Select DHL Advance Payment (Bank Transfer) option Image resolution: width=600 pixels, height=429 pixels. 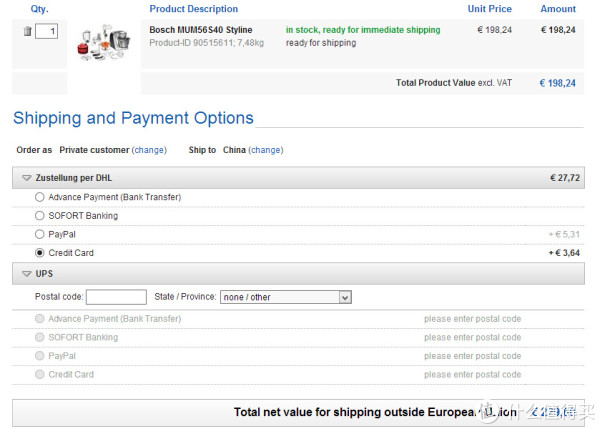coord(39,197)
